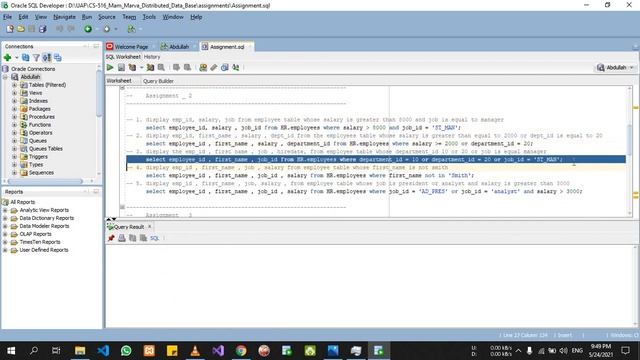Open dropdown arrow beside the green plus
Viewport: 640px width, 360px height.
(16, 58)
